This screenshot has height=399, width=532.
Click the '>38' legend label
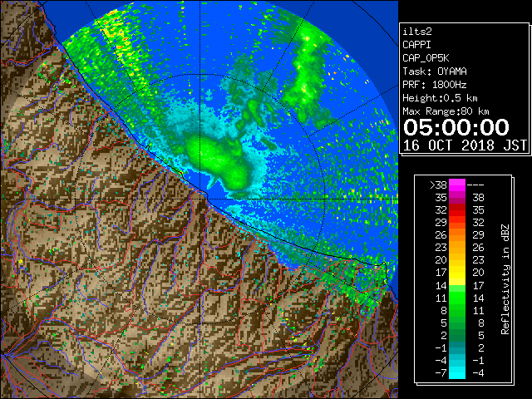click(438, 185)
